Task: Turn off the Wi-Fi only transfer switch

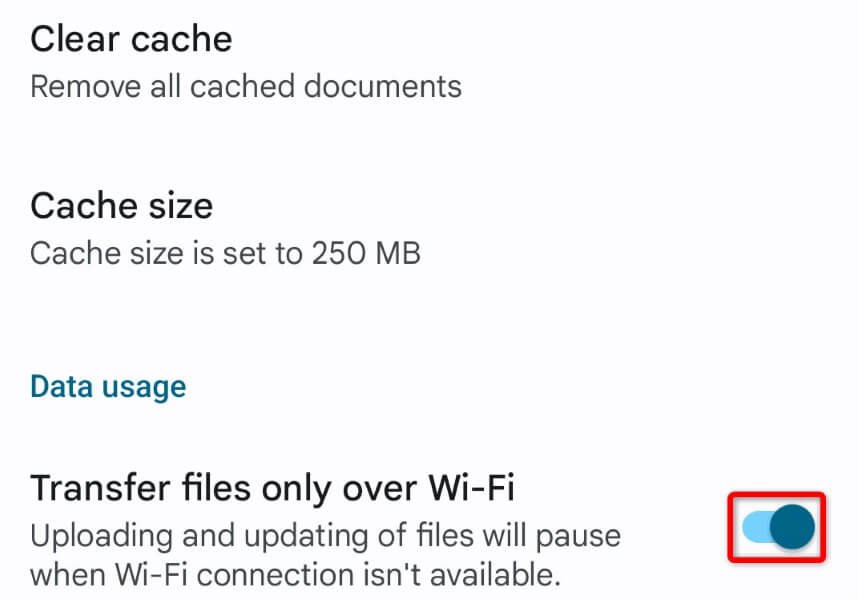Action: pos(777,527)
